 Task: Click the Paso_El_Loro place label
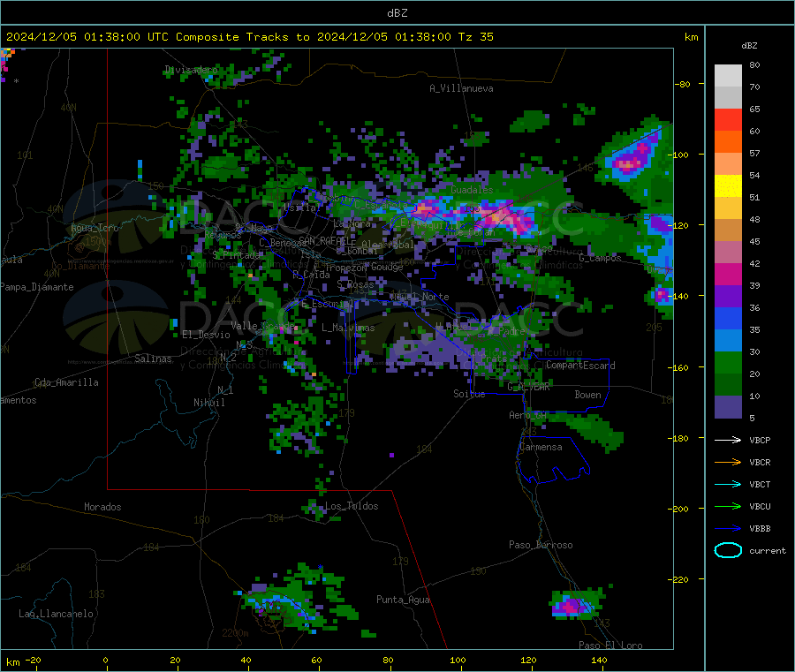(610, 646)
